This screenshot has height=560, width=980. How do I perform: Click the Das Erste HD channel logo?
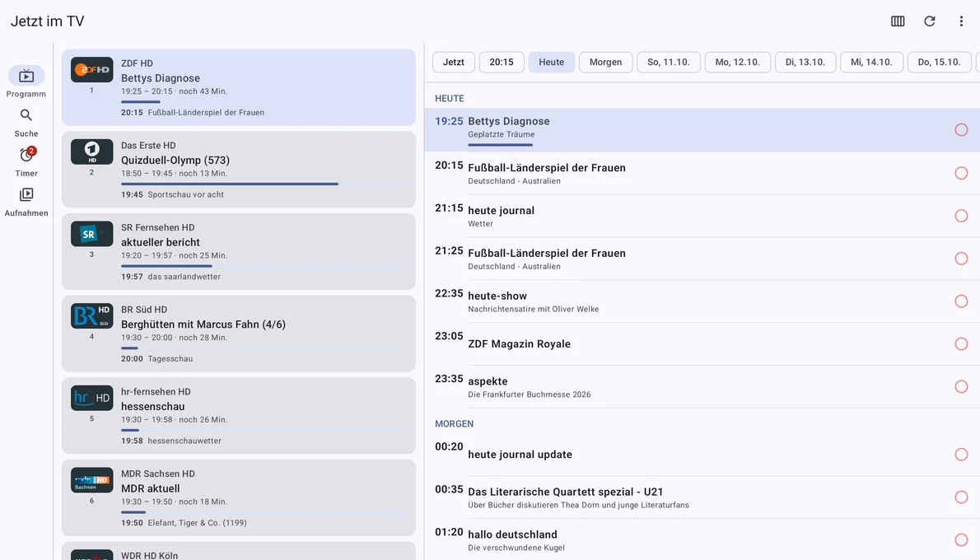(92, 152)
